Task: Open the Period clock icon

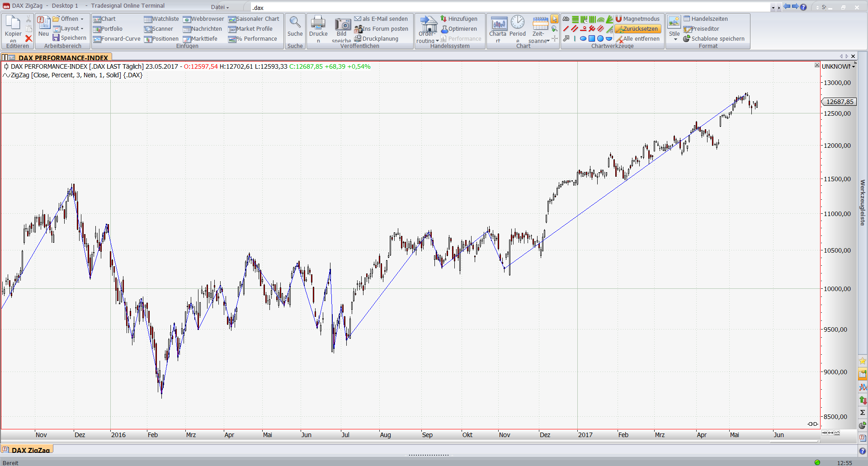Action: [518, 23]
